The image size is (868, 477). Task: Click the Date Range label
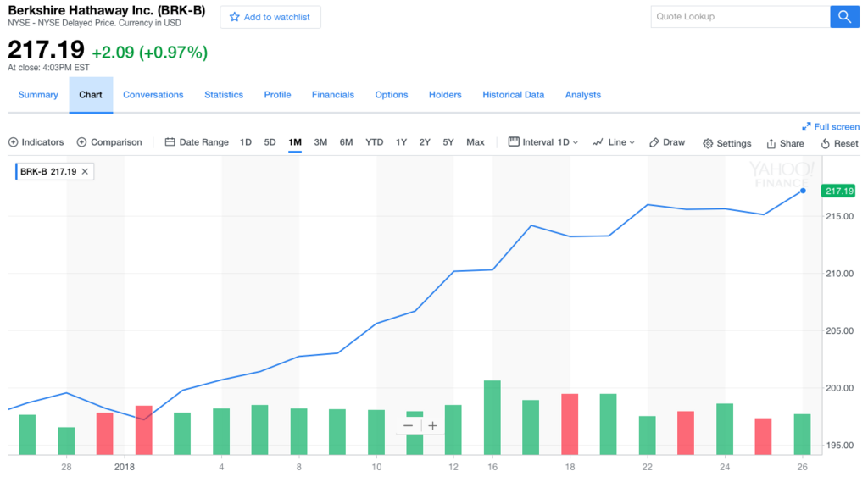[203, 142]
